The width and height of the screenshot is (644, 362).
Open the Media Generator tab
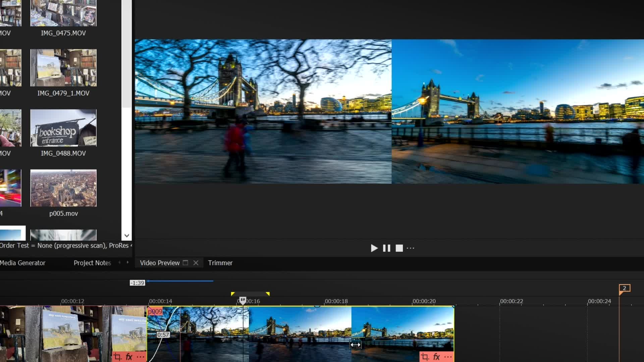pos(22,263)
